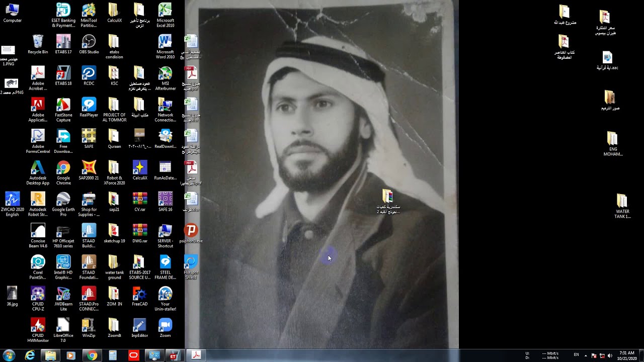Select the DWG.rar archive

pyautogui.click(x=140, y=234)
